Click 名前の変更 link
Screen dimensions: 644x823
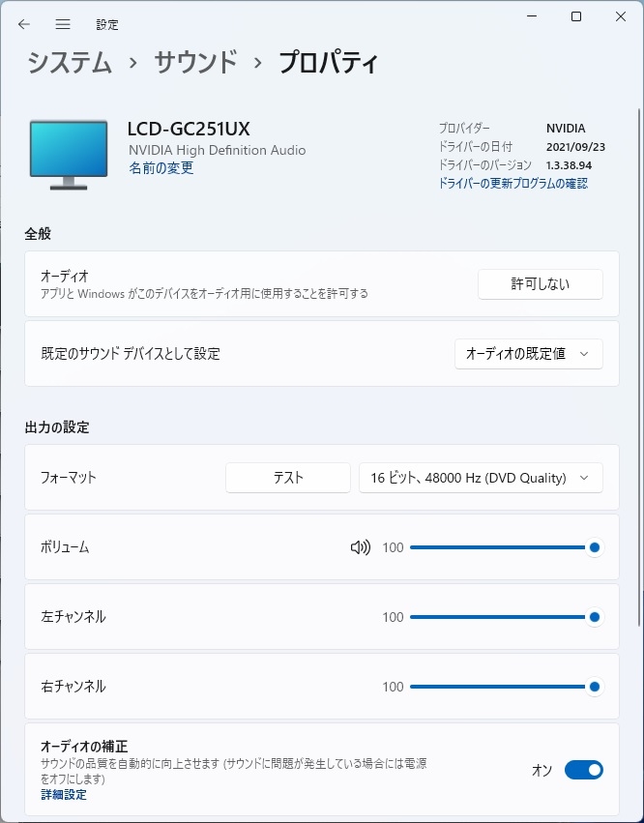[161, 168]
